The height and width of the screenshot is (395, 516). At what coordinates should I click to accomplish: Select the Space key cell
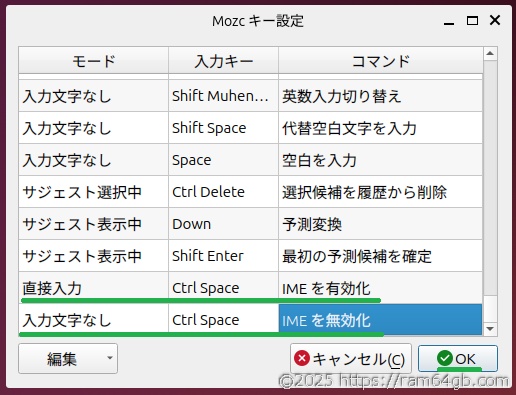(223, 160)
